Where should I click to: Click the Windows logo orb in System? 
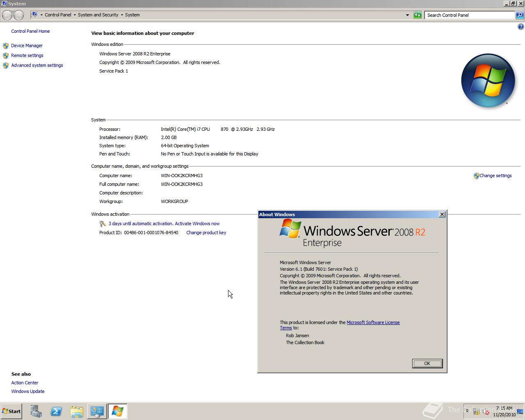[488, 80]
